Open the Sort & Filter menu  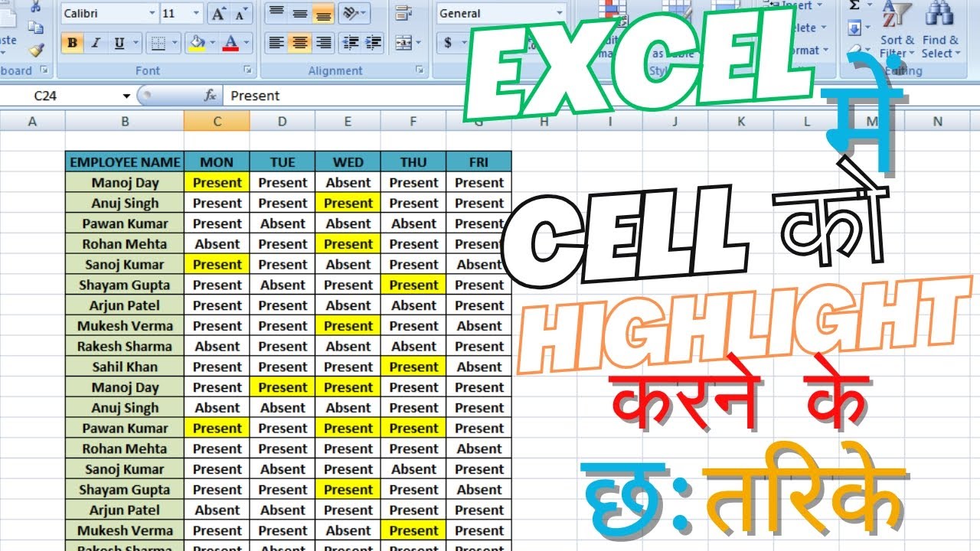tap(897, 47)
